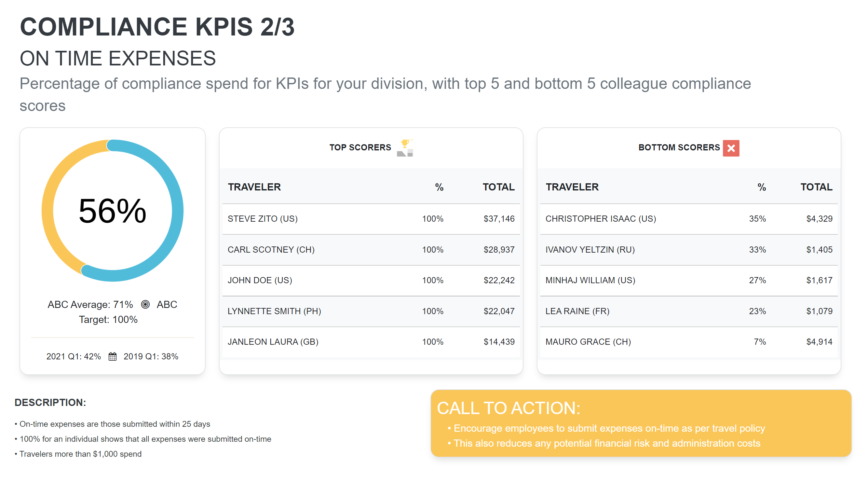Image resolution: width=868 pixels, height=487 pixels.
Task: Select the Carl Scotney (CH) row
Action: pyautogui.click(x=371, y=250)
